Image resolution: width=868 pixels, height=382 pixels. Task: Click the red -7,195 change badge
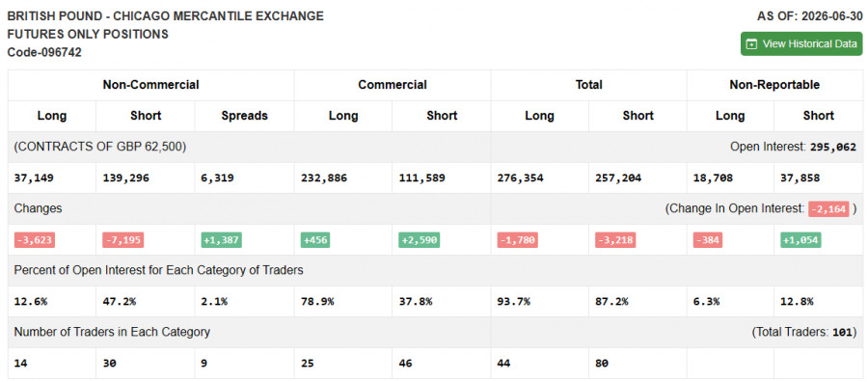point(122,240)
